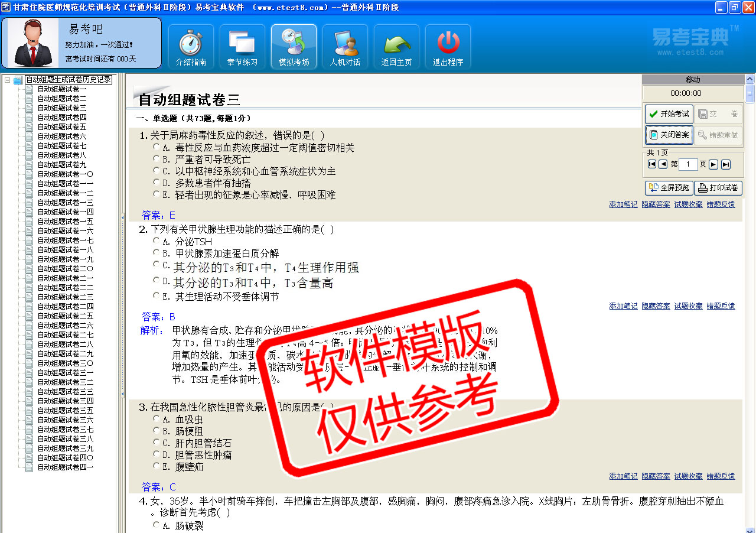Screen dimensions: 756x533
Task: Go to the first page arrow
Action: pyautogui.click(x=652, y=164)
